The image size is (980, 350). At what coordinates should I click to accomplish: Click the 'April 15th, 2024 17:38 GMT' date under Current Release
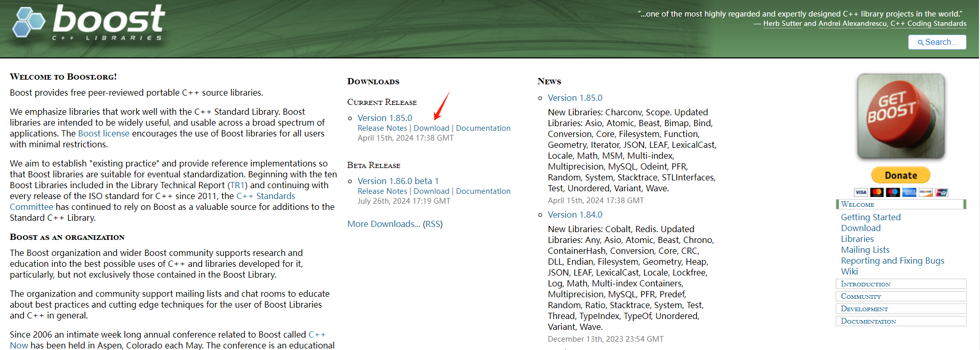(x=405, y=138)
